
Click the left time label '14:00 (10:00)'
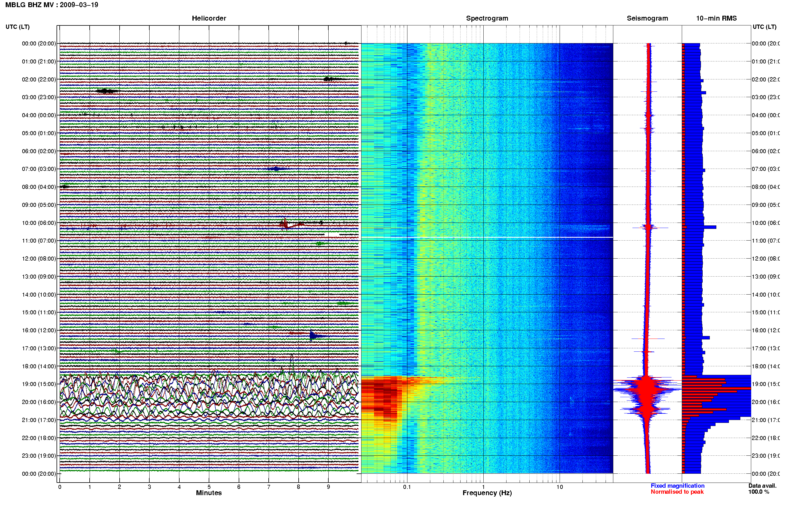pos(39,295)
